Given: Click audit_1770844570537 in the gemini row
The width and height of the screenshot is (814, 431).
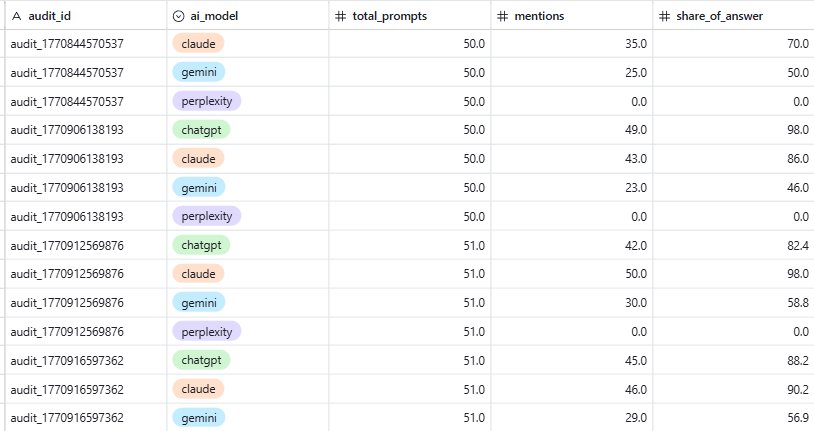Looking at the screenshot, I should (67, 72).
